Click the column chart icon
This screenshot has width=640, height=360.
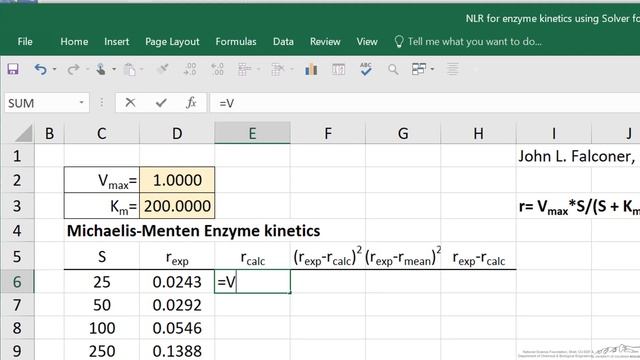(311, 69)
